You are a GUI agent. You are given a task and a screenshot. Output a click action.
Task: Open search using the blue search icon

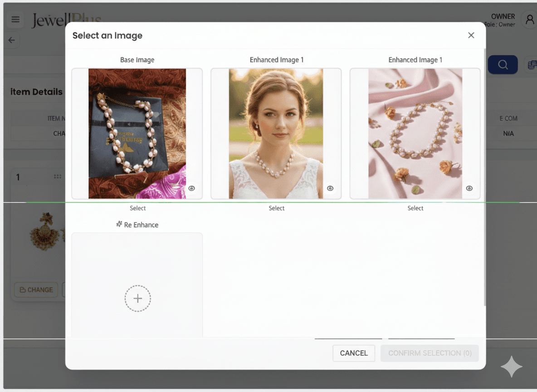click(503, 64)
